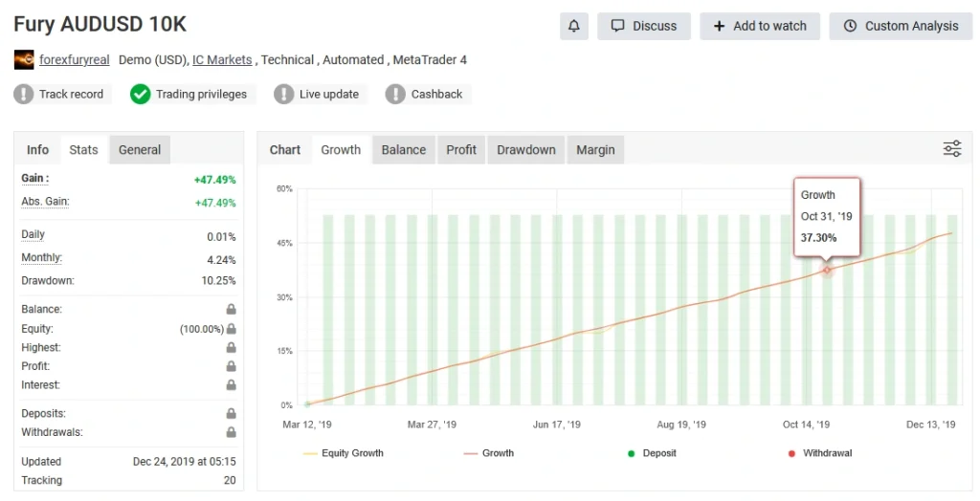
Task: Select the Info tab label
Action: click(x=37, y=150)
